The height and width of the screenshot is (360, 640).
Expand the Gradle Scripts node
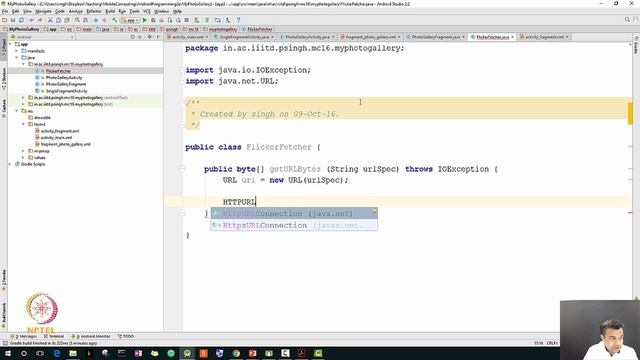(10, 164)
